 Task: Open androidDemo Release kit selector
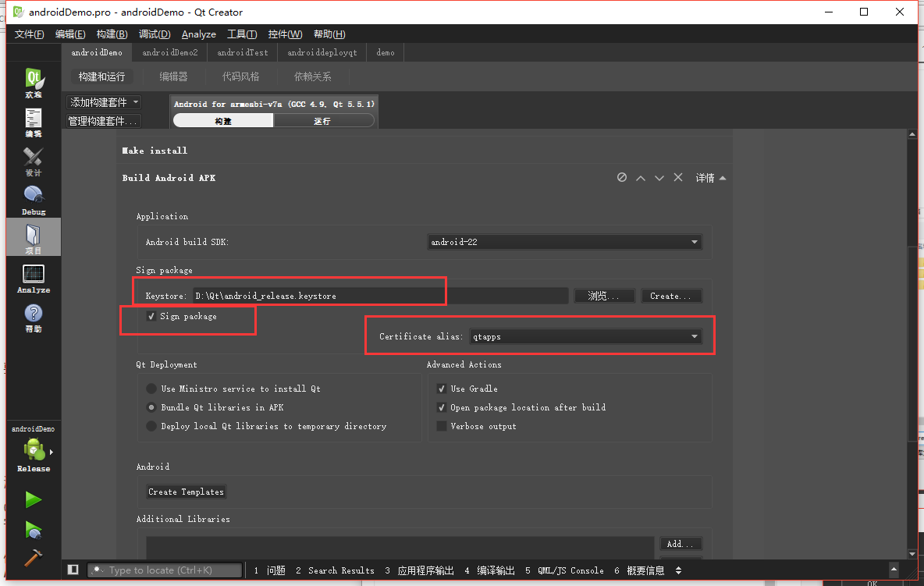pyautogui.click(x=34, y=449)
